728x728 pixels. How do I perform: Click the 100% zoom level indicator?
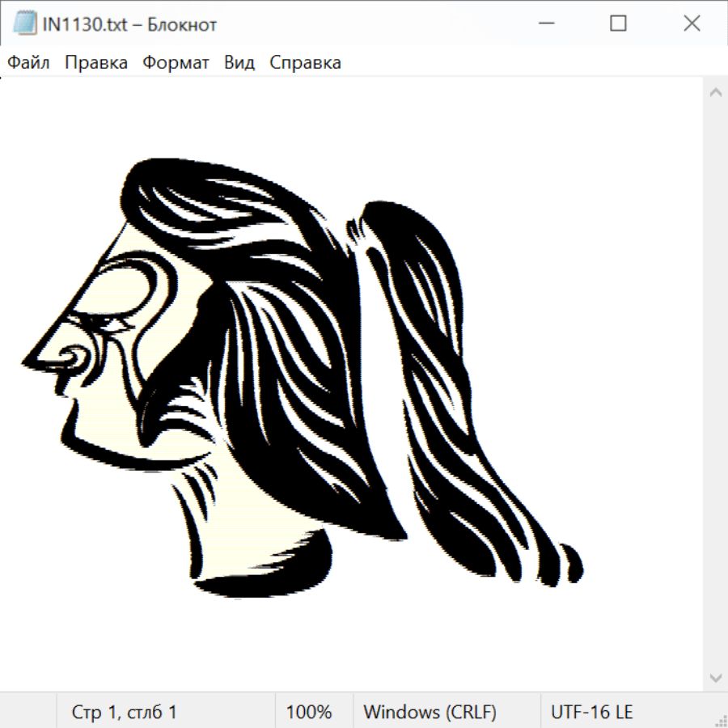click(x=309, y=712)
